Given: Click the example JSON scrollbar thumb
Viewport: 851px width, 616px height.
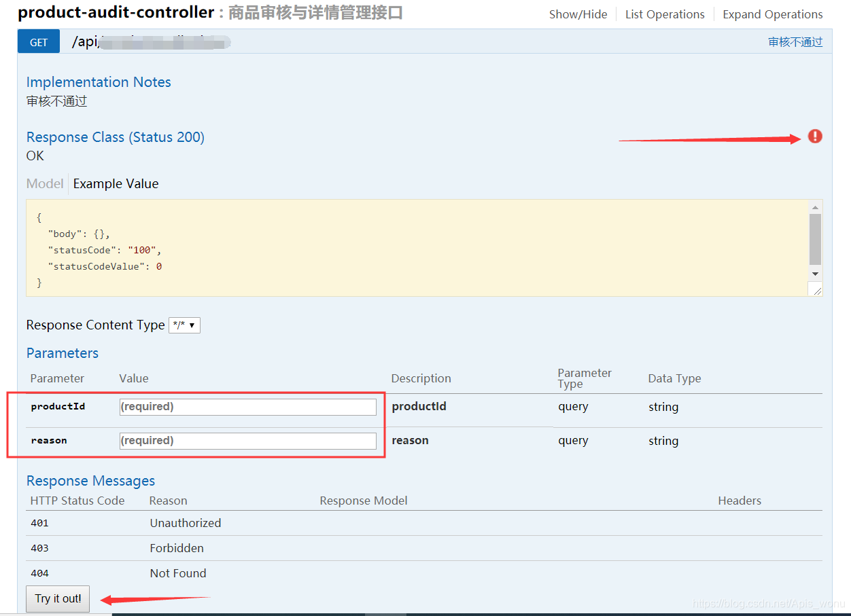Looking at the screenshot, I should coord(815,239).
